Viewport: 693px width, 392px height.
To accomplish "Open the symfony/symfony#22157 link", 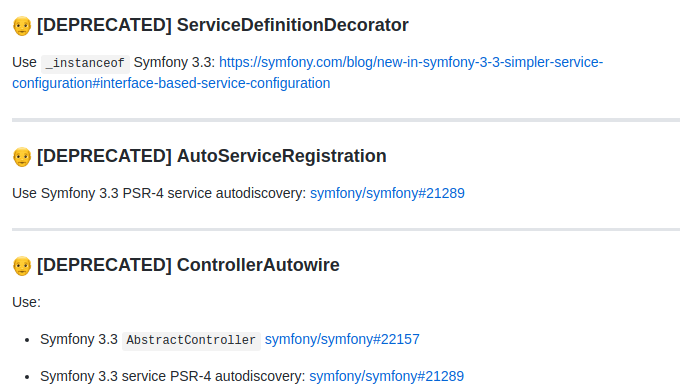I will [342, 339].
